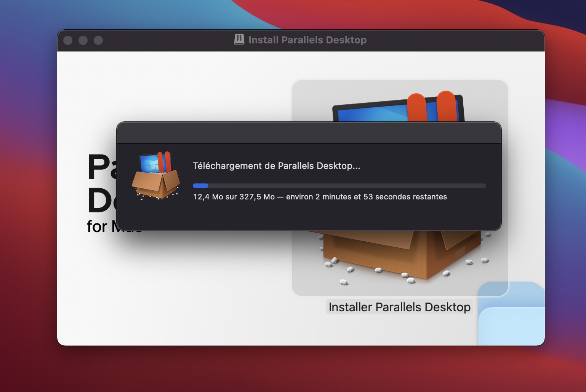Click the "Téléchargement de Parallels Desktop..." text
The width and height of the screenshot is (586, 392).
coord(276,166)
